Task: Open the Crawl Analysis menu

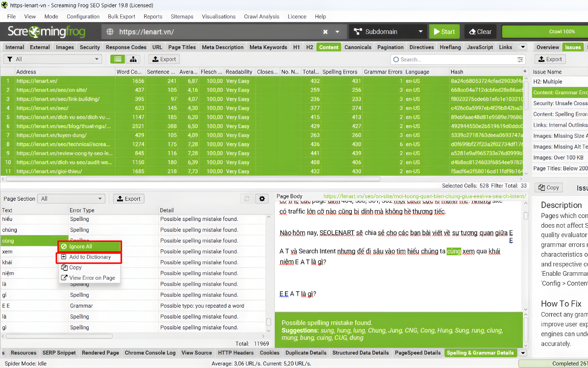Action: [261, 16]
